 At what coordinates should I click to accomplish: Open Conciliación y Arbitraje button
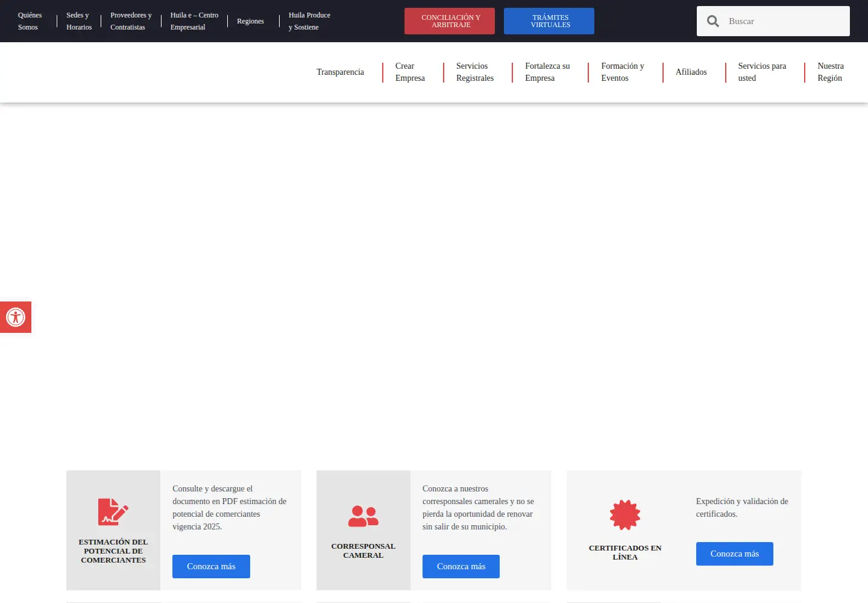click(x=450, y=21)
